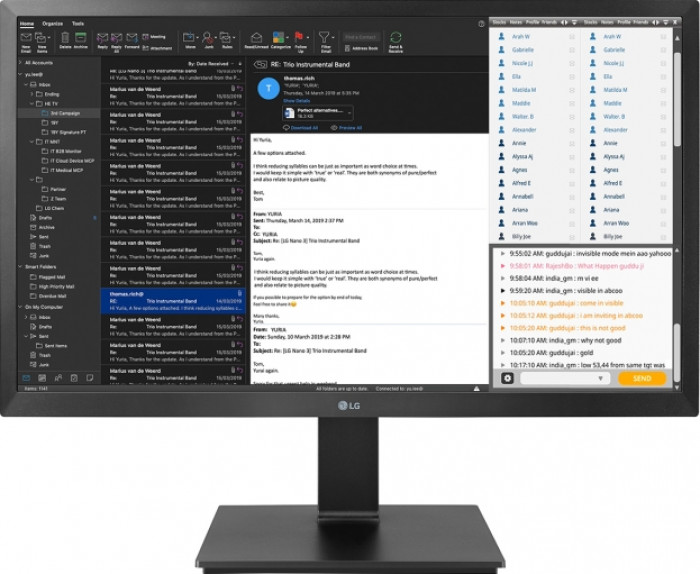Click the Delete icon in the ribbon

coord(65,38)
